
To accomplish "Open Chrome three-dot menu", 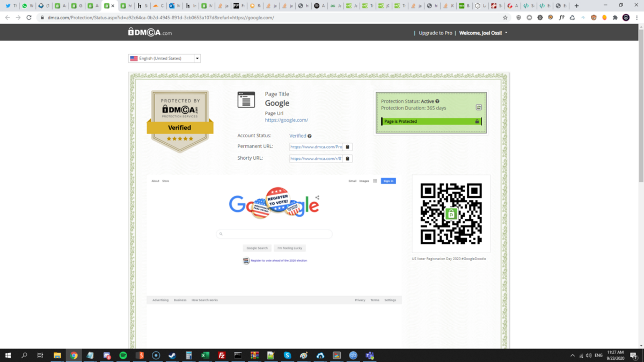I will [x=636, y=18].
